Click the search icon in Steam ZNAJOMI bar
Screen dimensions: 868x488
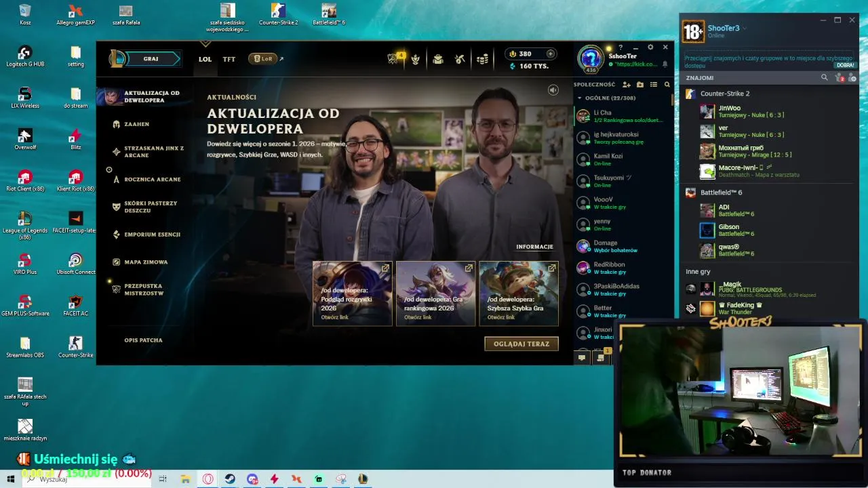825,78
